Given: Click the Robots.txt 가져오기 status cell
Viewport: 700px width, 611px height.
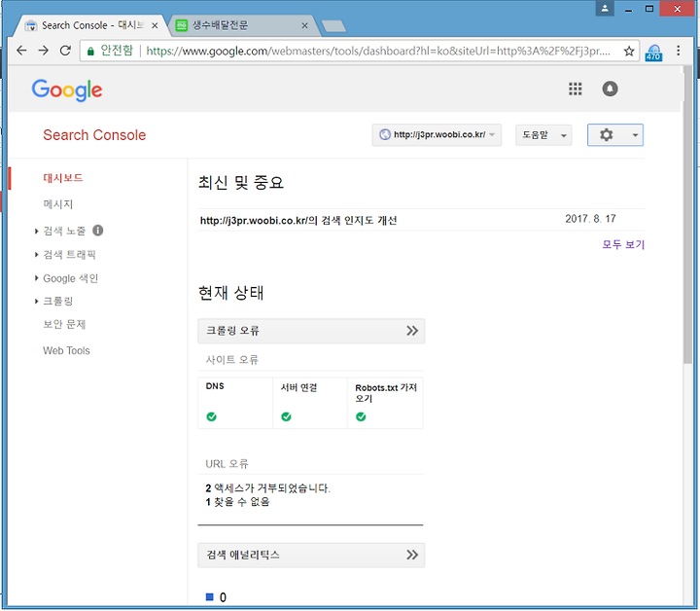Looking at the screenshot, I should 385,403.
